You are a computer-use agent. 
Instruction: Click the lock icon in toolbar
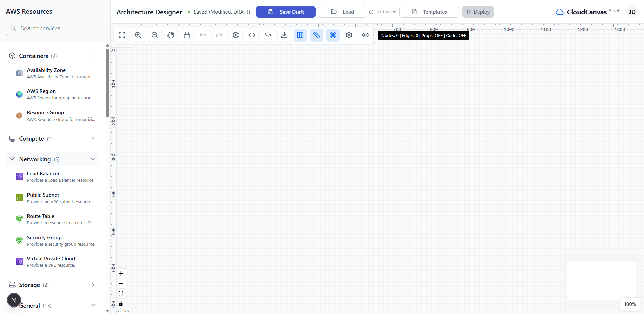(x=187, y=35)
